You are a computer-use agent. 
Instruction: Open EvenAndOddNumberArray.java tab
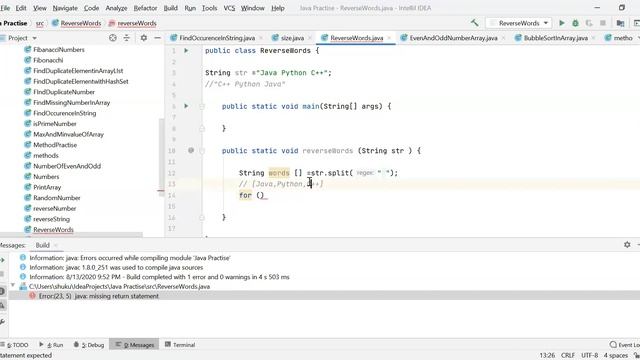click(x=453, y=38)
